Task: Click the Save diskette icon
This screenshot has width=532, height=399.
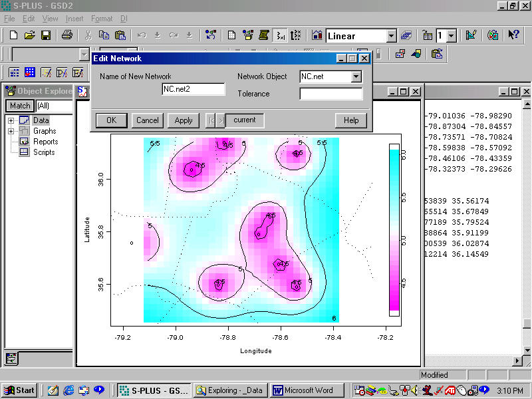Action: tap(46, 35)
